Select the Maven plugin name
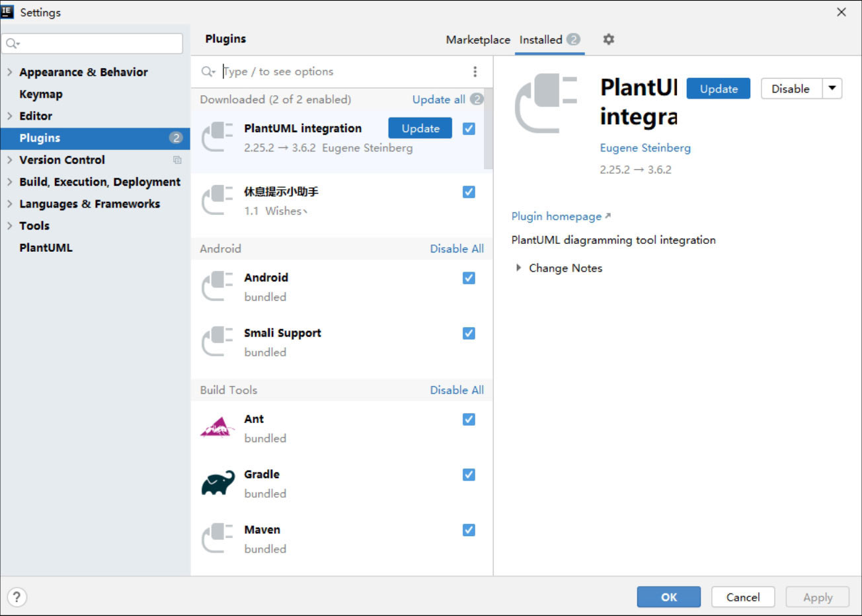Screen dimensions: 862x616 coord(262,529)
